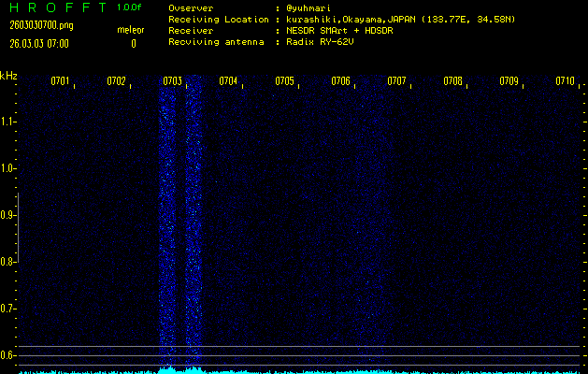Click the 0.6 kHz axis label
The height and width of the screenshot is (374, 588).
(7, 355)
